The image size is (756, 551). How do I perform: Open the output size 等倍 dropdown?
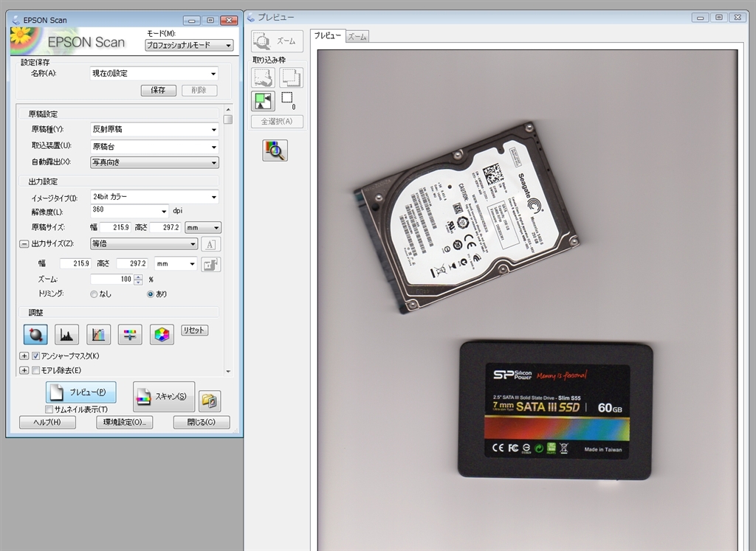tap(144, 244)
